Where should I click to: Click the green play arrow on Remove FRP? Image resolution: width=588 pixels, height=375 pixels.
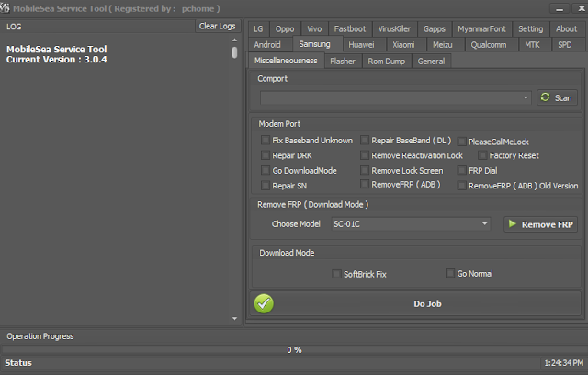point(512,224)
